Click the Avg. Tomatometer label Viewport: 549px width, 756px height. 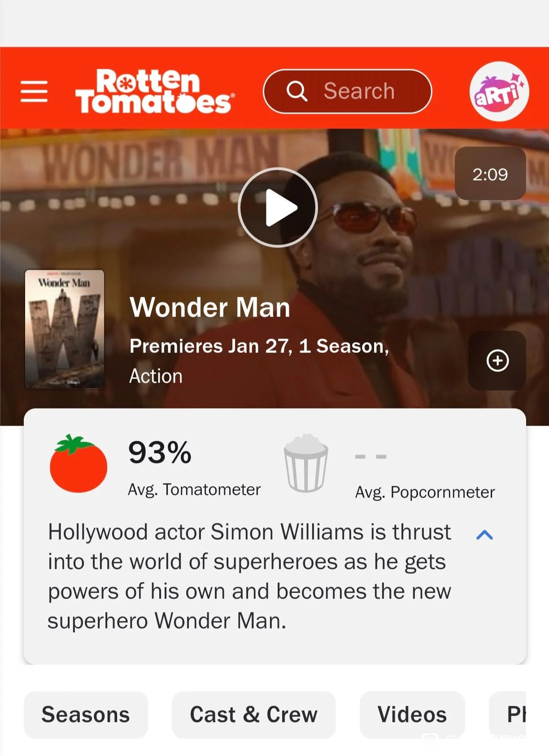[x=194, y=489]
